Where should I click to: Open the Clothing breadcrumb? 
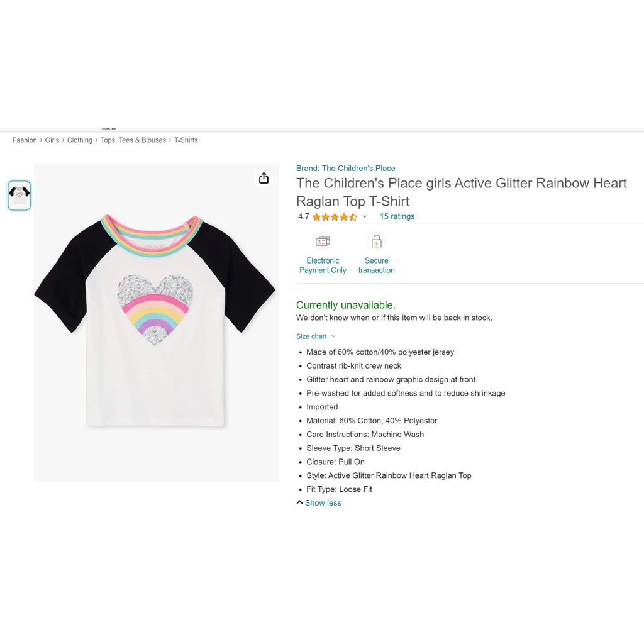(x=80, y=140)
